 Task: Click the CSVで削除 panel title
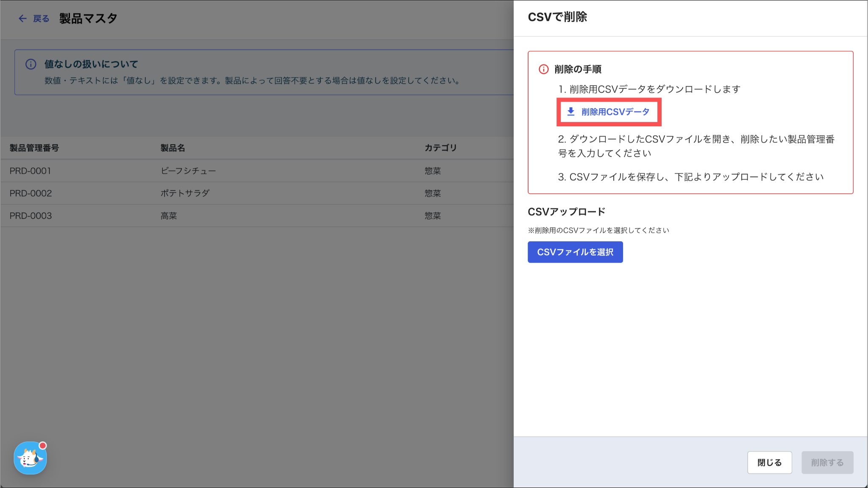point(557,17)
